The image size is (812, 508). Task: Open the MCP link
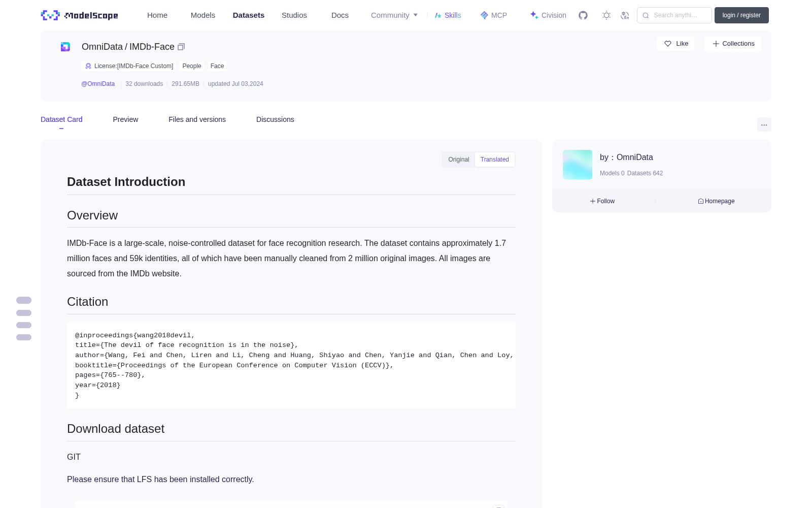[x=494, y=15]
